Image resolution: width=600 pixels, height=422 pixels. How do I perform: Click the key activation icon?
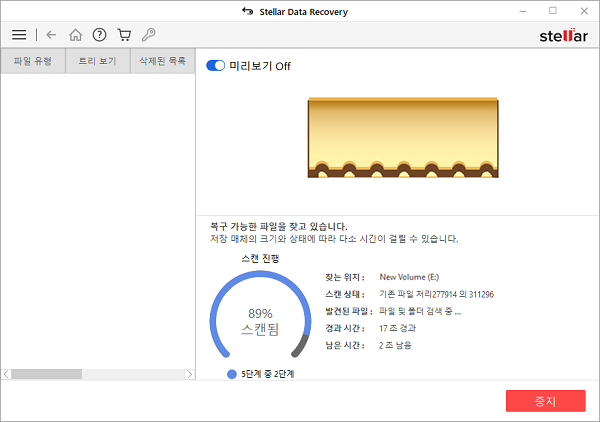tap(148, 35)
